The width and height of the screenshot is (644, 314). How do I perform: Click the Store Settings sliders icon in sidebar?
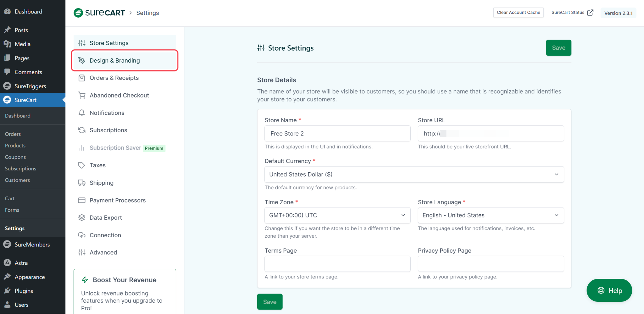click(82, 43)
